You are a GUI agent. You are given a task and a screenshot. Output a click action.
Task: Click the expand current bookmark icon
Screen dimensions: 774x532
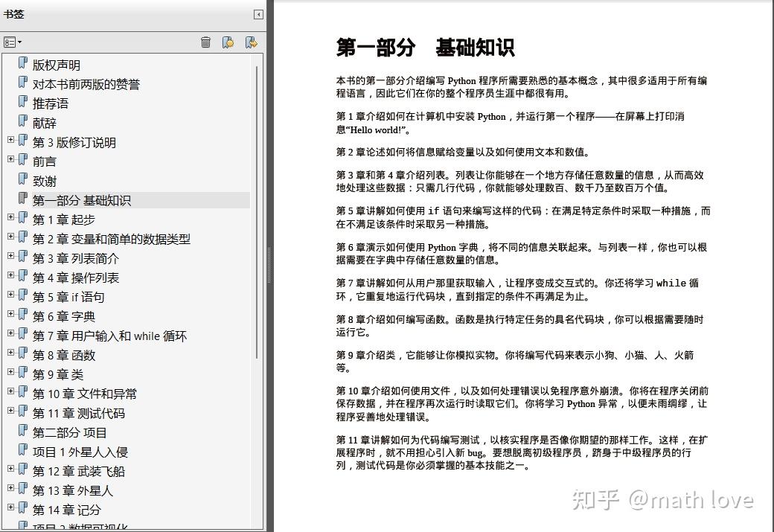(x=249, y=42)
